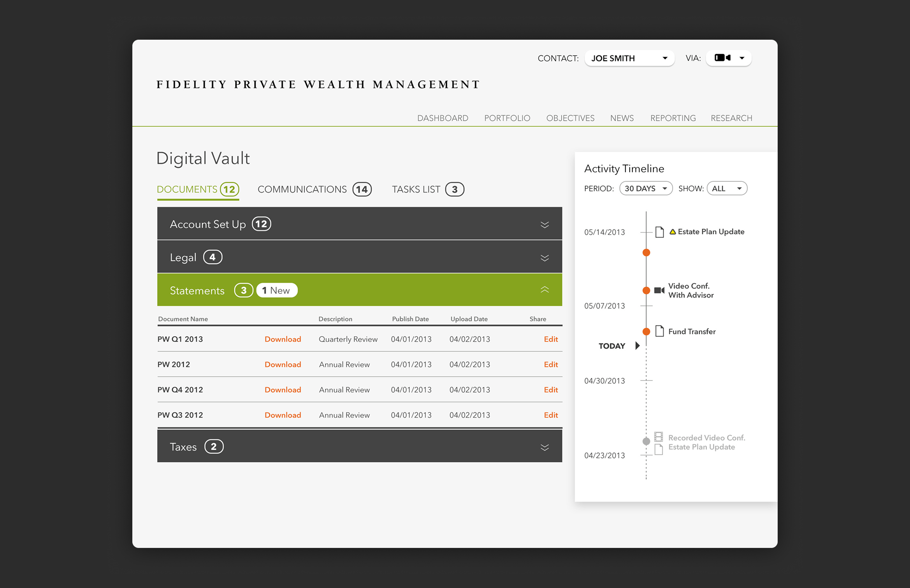910x588 pixels.
Task: Open the JOE SMITH contact dropdown
Action: coord(629,58)
